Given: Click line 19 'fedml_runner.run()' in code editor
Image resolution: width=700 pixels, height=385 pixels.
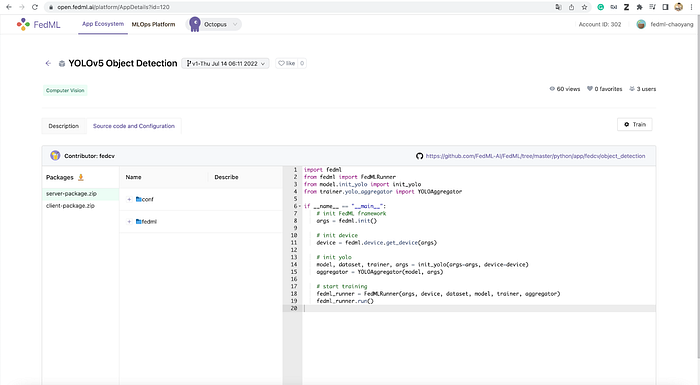Looking at the screenshot, I should pyautogui.click(x=345, y=301).
